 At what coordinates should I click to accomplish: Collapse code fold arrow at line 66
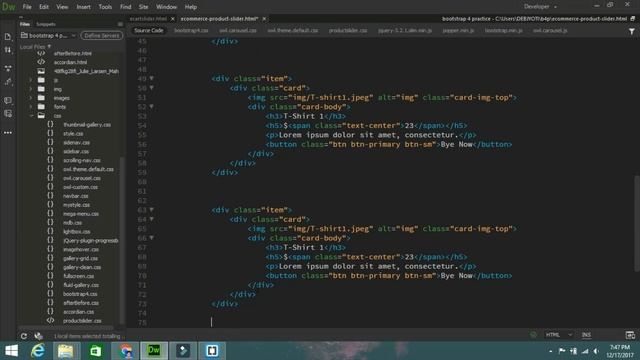point(151,238)
